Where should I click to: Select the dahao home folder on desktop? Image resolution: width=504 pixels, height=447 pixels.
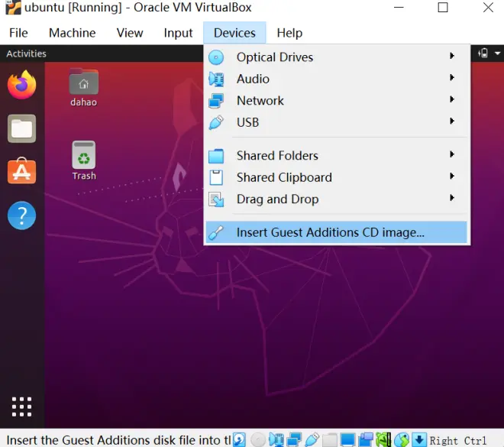coord(83,87)
